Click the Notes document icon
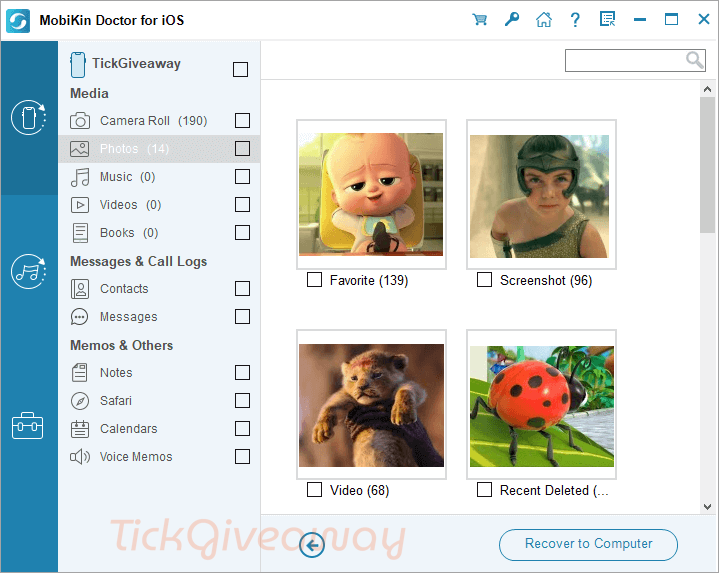The width and height of the screenshot is (719, 573). tap(80, 373)
